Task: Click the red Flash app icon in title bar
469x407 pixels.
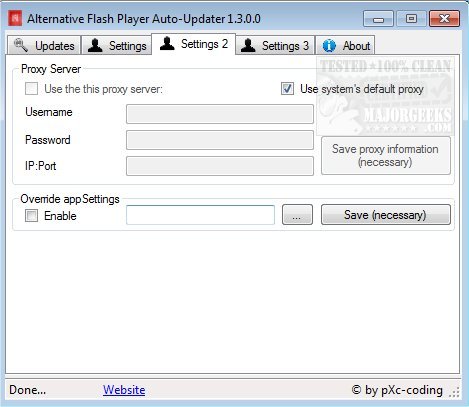Action: point(15,18)
